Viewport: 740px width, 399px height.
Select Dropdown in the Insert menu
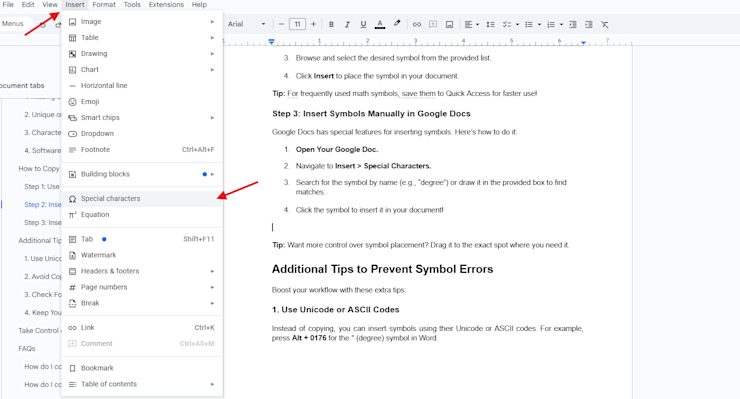coord(142,134)
